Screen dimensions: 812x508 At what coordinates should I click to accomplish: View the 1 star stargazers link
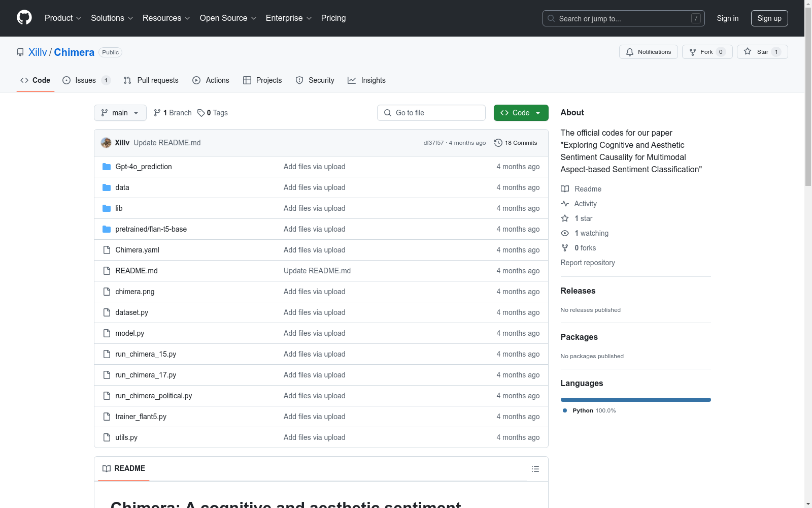pyautogui.click(x=577, y=218)
